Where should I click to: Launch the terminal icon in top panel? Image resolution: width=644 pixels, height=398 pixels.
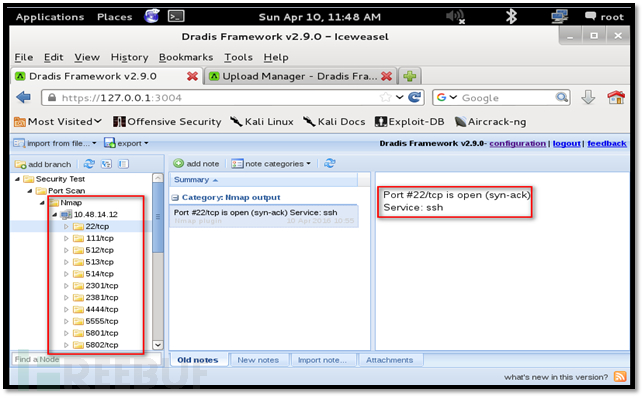[x=176, y=16]
